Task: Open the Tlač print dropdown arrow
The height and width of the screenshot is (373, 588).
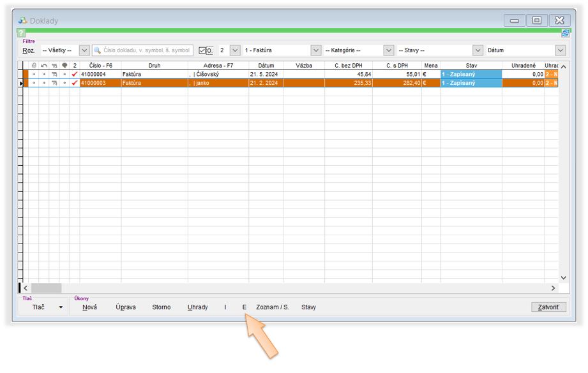Action: click(61, 307)
